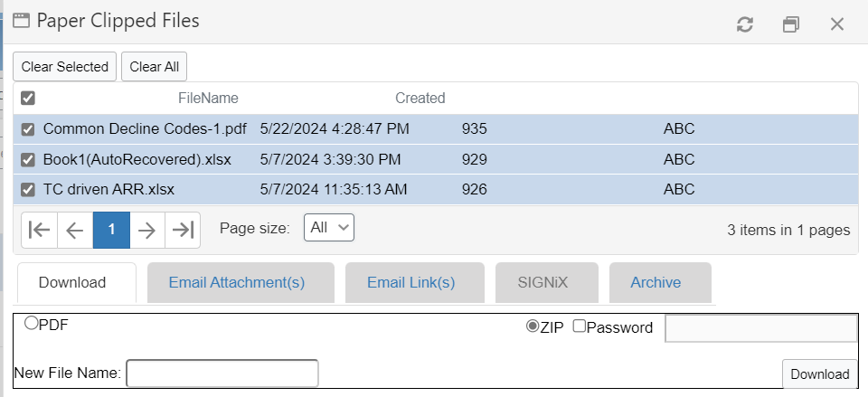
Task: Click the Paper Clipped Files window icon
Action: pyautogui.click(x=22, y=20)
